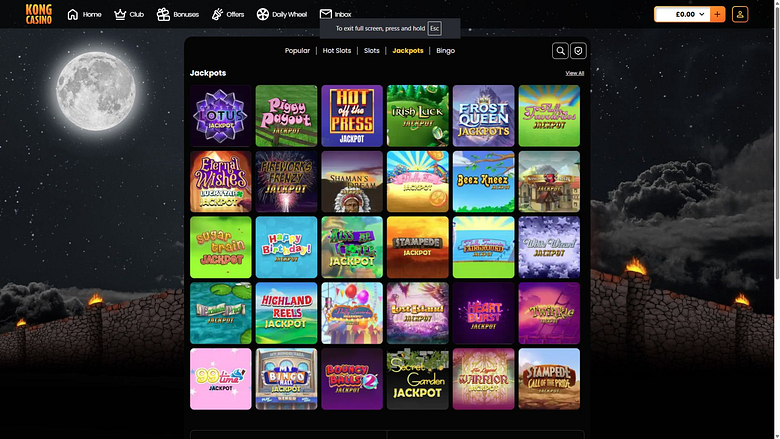Open Eternal Wishes Lucky Tap Jackpot
The image size is (780, 439).
tap(221, 181)
